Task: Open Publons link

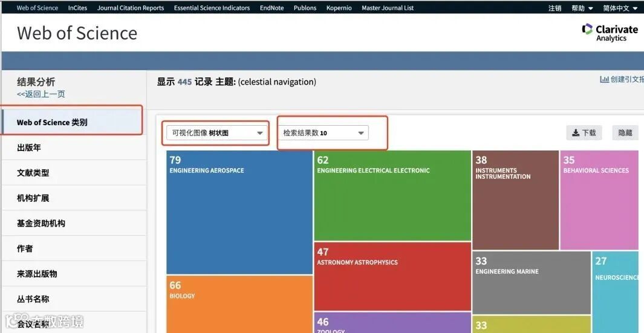Action: click(305, 8)
